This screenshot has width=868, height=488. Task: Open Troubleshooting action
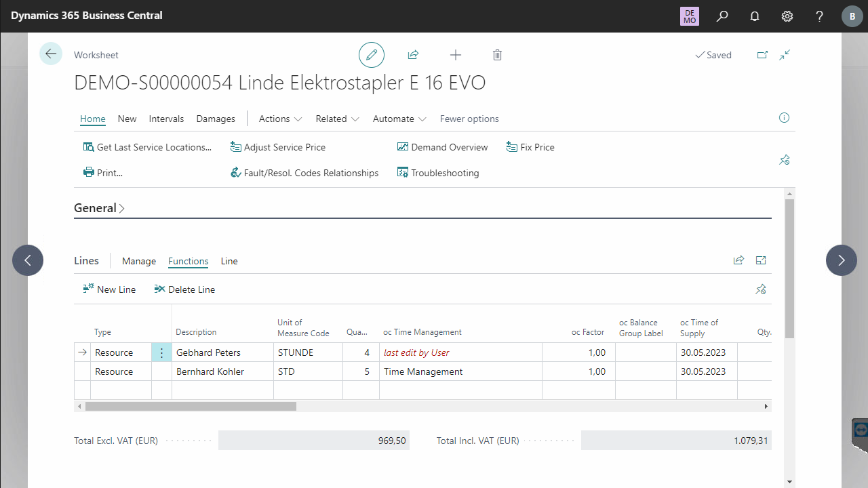coord(438,173)
